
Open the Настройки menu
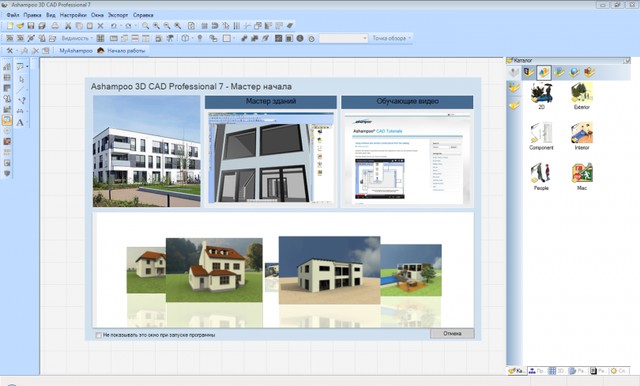coord(73,15)
